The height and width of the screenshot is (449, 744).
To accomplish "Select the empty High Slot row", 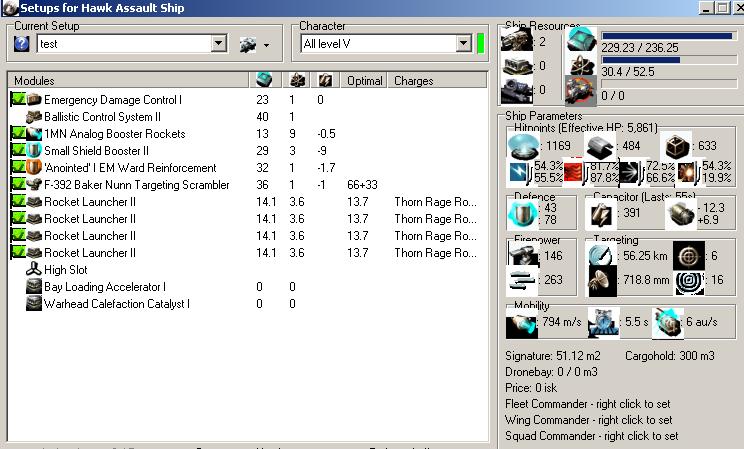I will 247,270.
